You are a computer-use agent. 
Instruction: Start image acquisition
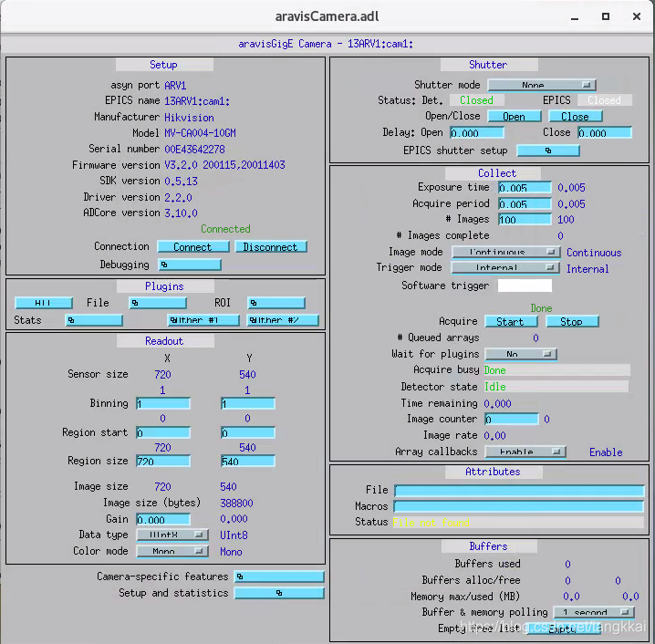coord(511,322)
